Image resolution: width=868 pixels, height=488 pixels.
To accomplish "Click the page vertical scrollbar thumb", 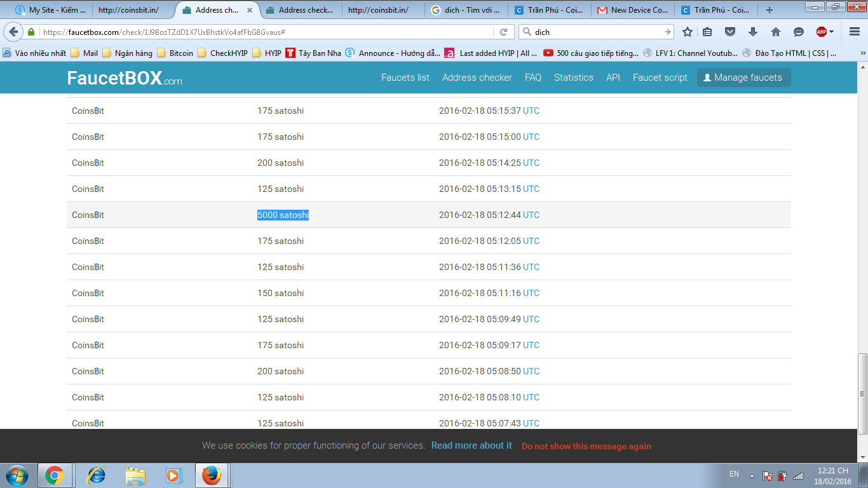I will (862, 393).
